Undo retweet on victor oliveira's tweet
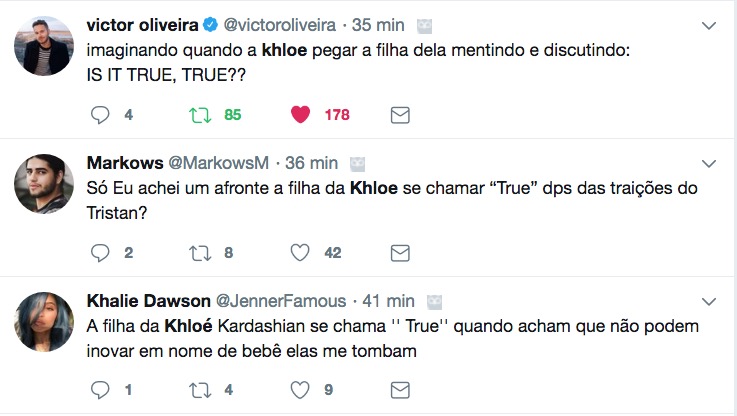This screenshot has height=416, width=737. tap(200, 115)
